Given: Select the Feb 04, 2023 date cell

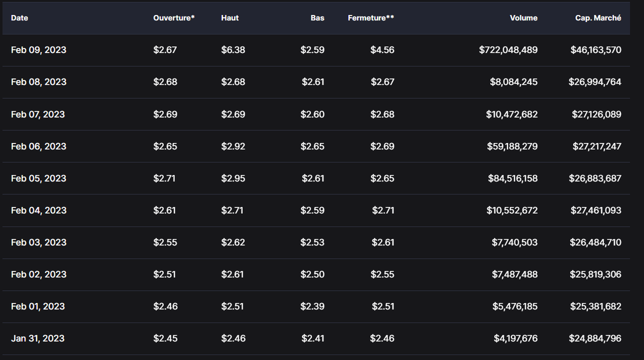Looking at the screenshot, I should (39, 210).
